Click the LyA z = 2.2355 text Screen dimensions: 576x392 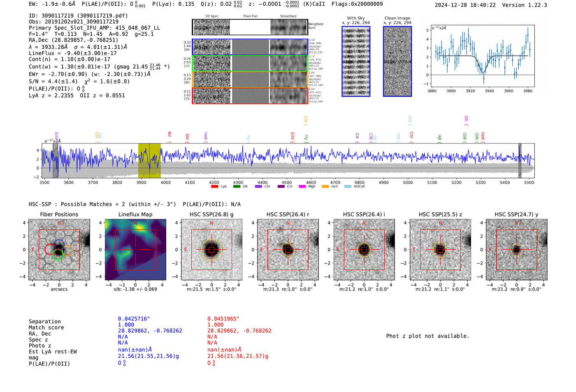[x=51, y=95]
